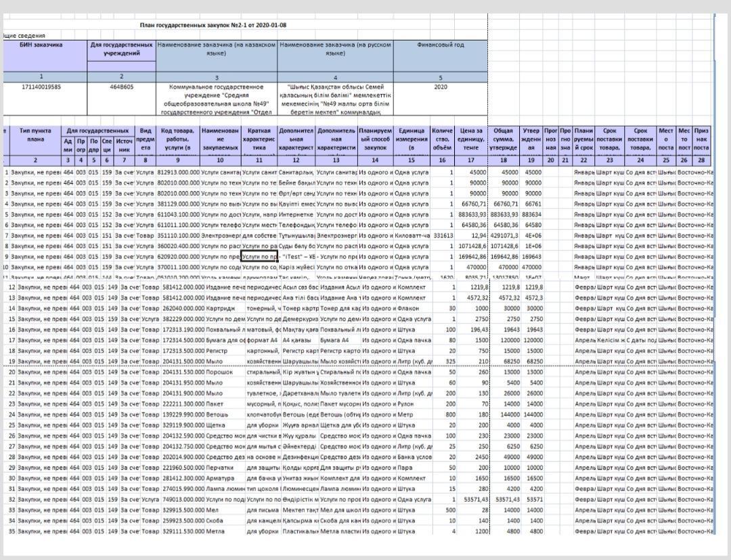Image resolution: width=731 pixels, height=560 pixels.
Task: Select 'Ветошь' name cell in row 24
Action: (x=225, y=415)
